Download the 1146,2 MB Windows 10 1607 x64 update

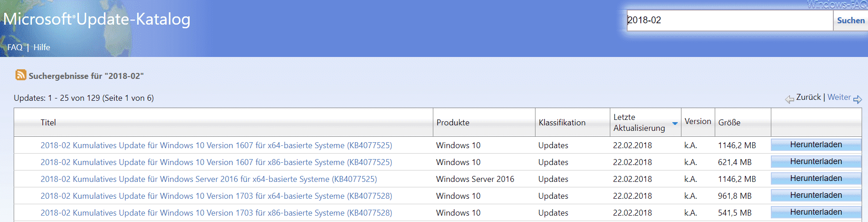tap(816, 145)
